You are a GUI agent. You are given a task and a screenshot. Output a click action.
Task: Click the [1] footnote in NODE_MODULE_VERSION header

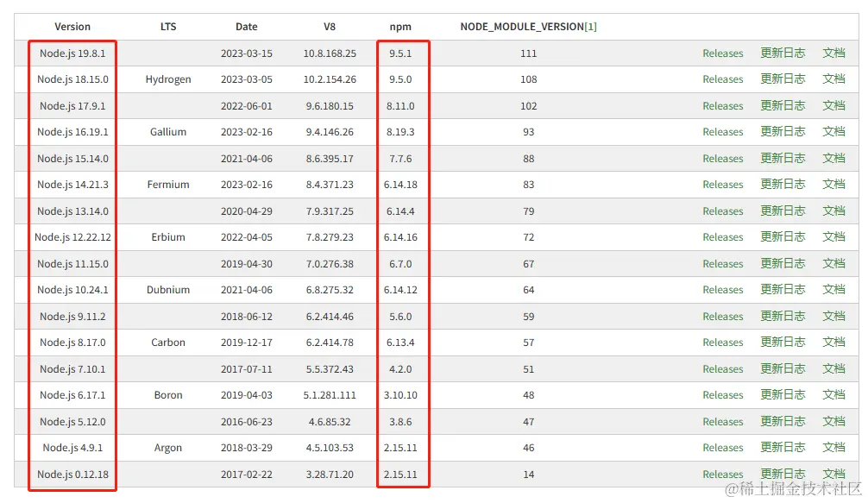[590, 27]
